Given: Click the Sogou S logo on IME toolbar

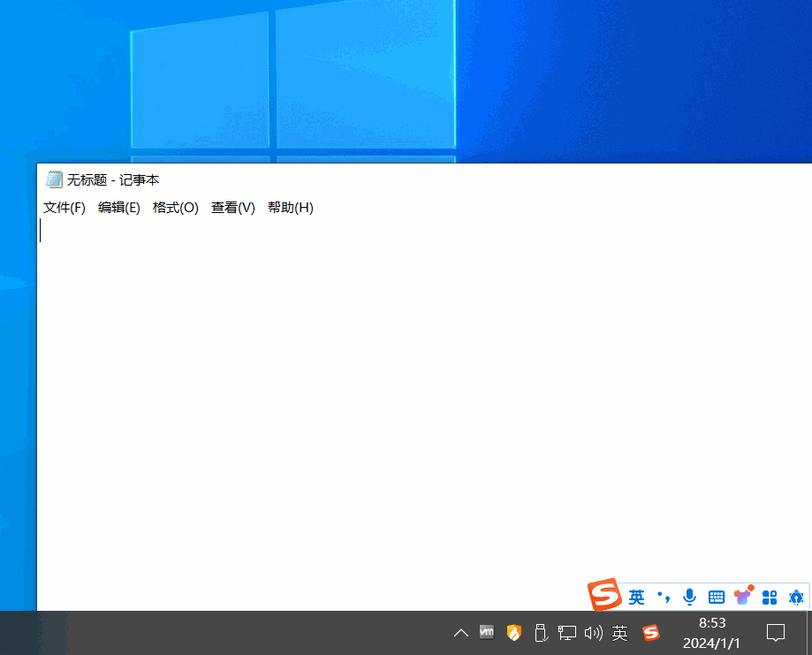Looking at the screenshot, I should [604, 594].
